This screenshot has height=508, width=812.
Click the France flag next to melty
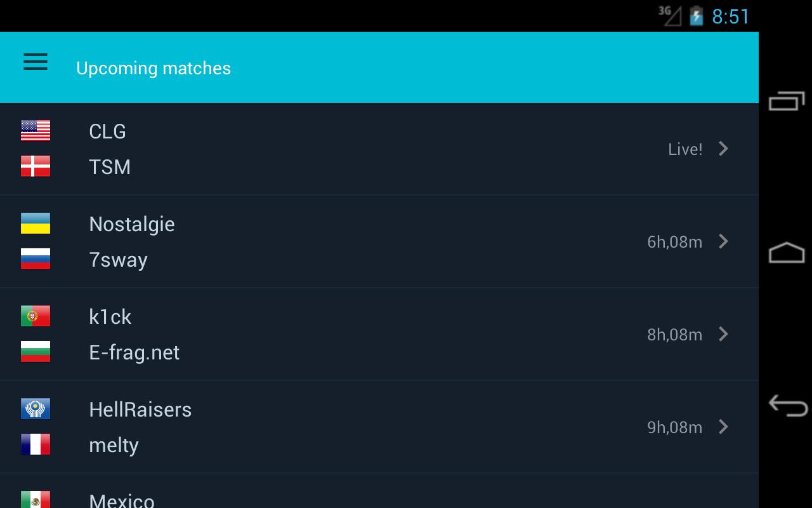(x=36, y=444)
